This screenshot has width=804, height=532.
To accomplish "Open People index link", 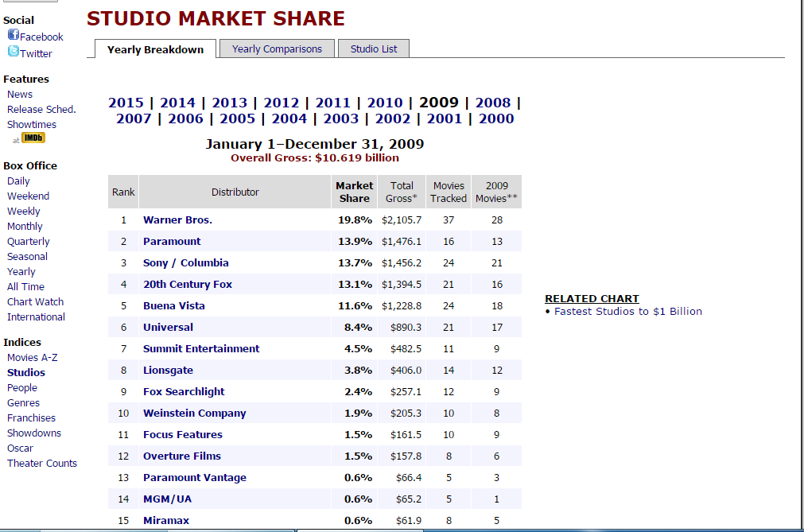I will click(22, 387).
